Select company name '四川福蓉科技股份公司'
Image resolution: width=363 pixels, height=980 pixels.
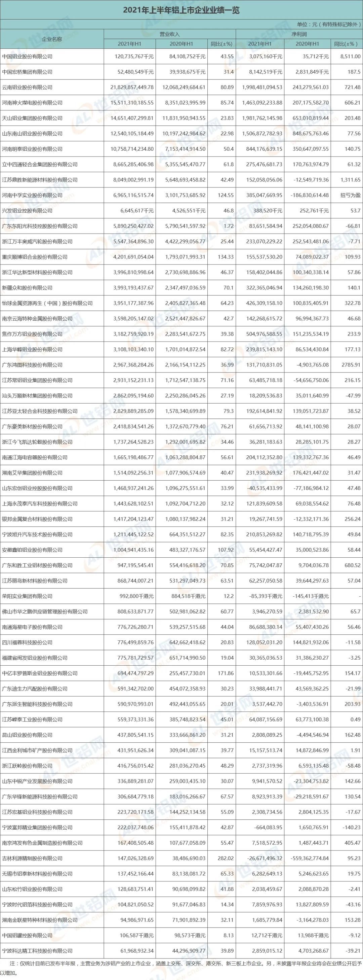click(27, 642)
